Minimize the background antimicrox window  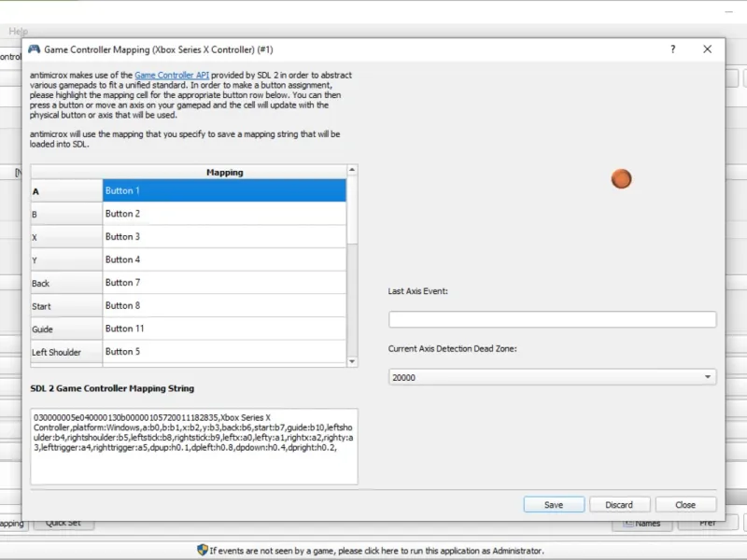(x=728, y=11)
